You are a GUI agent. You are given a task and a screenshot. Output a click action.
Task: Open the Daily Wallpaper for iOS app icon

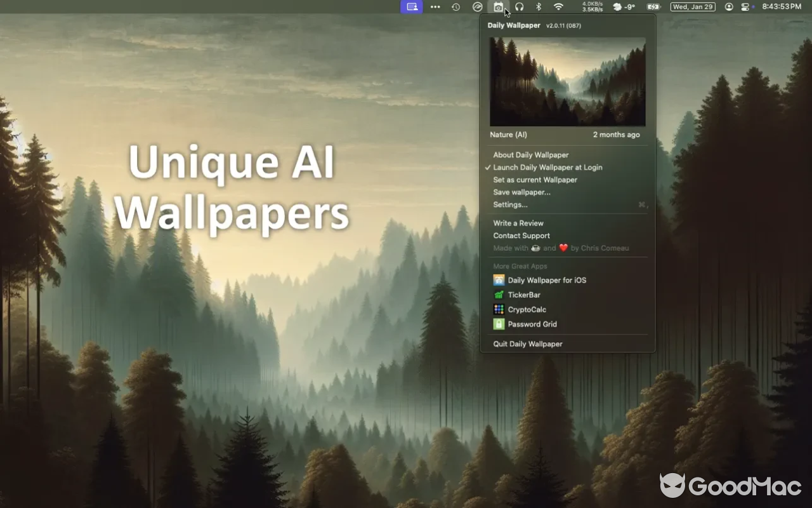coord(499,280)
